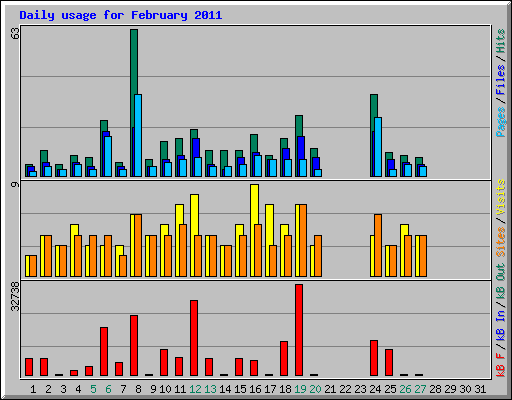This screenshot has width=512, height=400.
Task: Select the '9' axis maximum label
Action: click(x=15, y=184)
